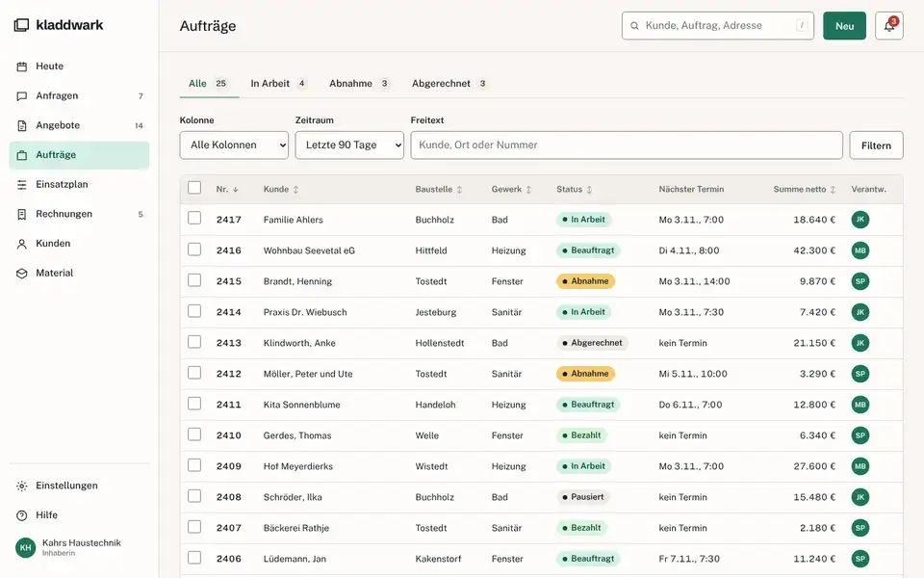The height and width of the screenshot is (578, 924).
Task: Click the Abnahme status badge in row 2415
Action: coord(585,281)
